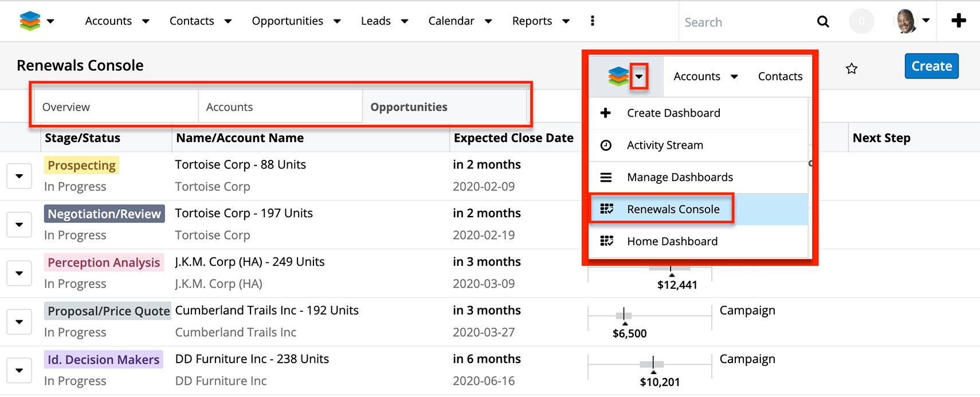This screenshot has height=397, width=980.
Task: Click the user profile avatar
Action: 905,22
